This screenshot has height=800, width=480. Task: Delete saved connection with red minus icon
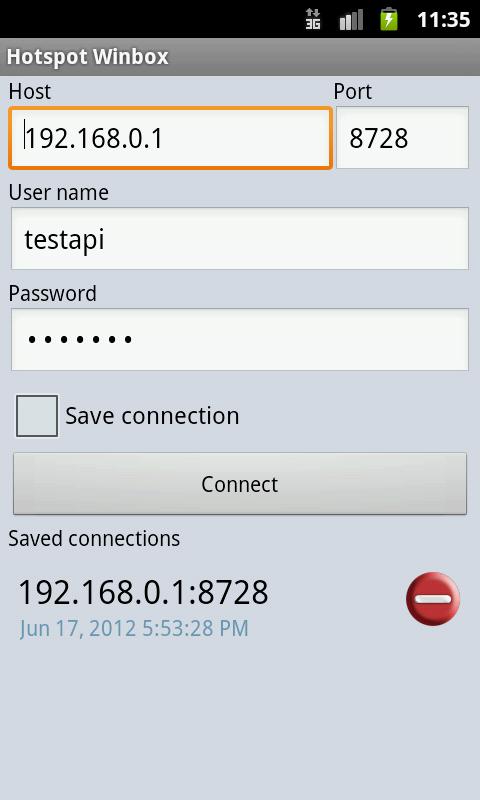pyautogui.click(x=433, y=598)
